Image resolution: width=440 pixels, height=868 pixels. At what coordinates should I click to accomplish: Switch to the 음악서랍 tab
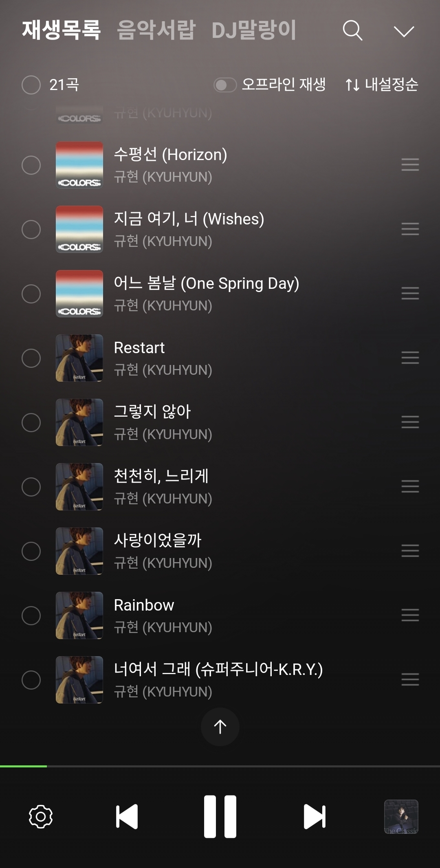pyautogui.click(x=156, y=30)
